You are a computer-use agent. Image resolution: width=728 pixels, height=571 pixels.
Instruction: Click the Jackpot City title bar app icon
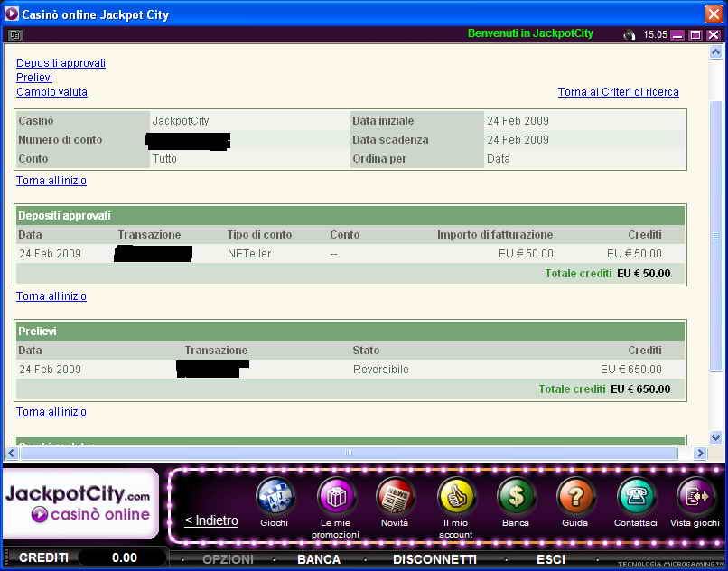click(11, 14)
